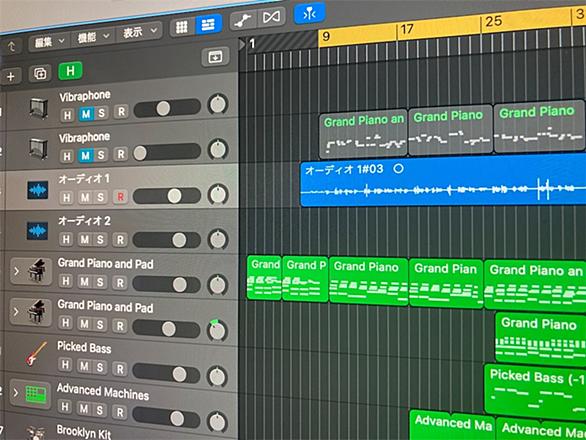Select the Brooklyn Kit track name
Image resolution: width=586 pixels, height=440 pixels.
click(84, 432)
